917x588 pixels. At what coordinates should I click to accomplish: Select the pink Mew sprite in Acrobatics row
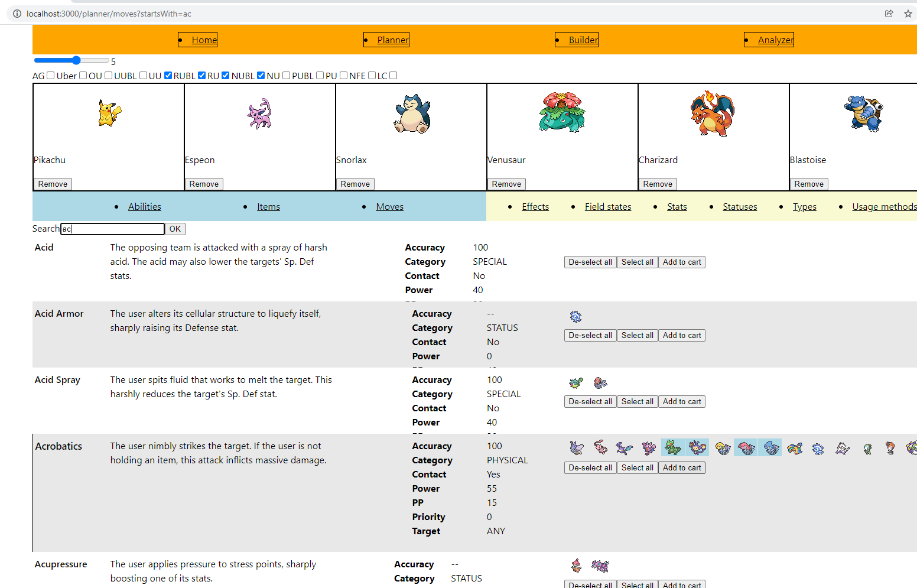coord(600,448)
